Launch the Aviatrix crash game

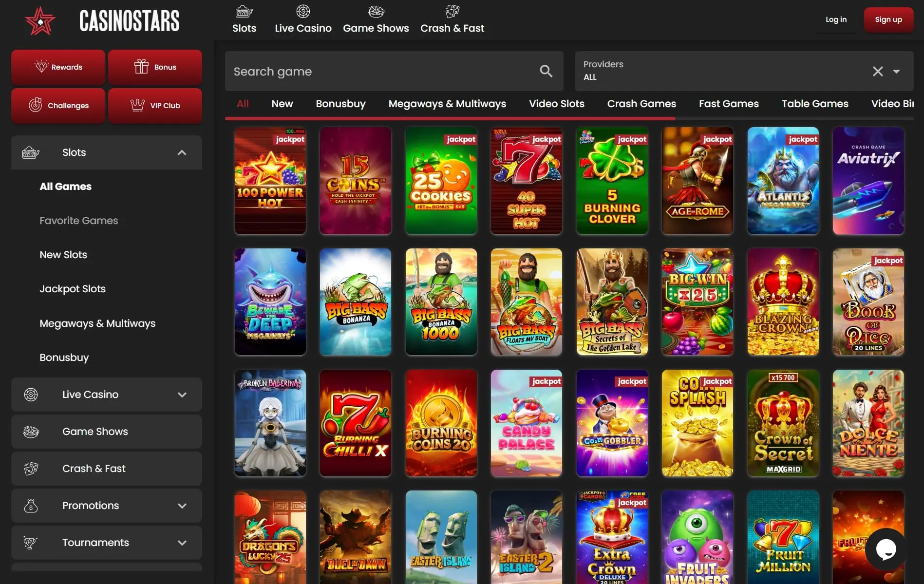point(868,181)
